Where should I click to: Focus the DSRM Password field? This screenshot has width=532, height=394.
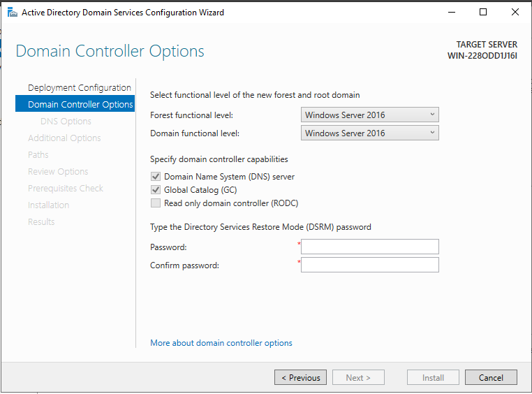coord(370,247)
